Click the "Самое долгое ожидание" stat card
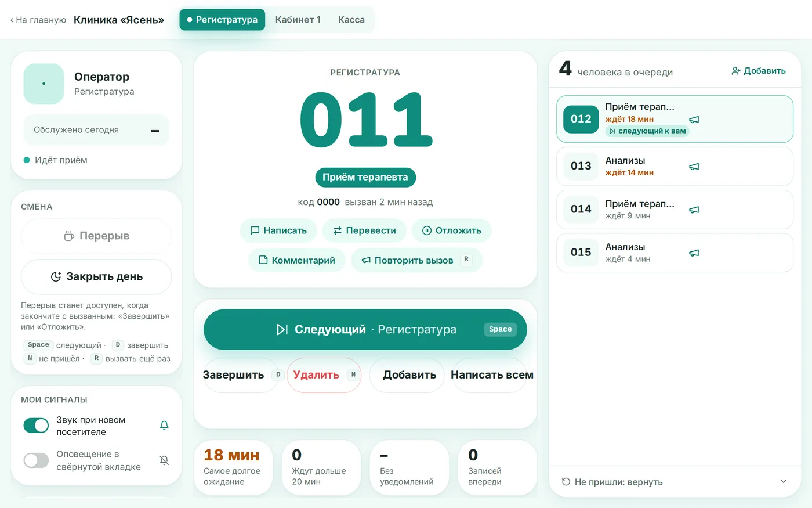812x508 pixels. 233,468
